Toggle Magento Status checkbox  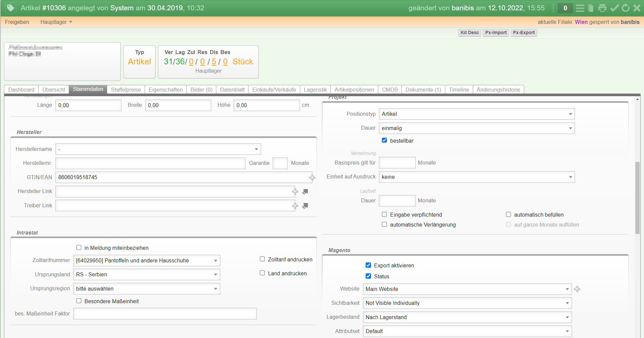tap(368, 276)
